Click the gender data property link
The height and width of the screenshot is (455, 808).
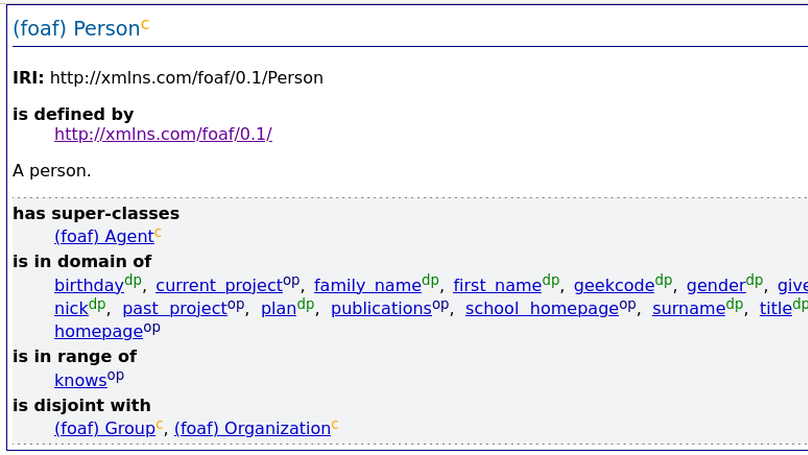(x=716, y=286)
